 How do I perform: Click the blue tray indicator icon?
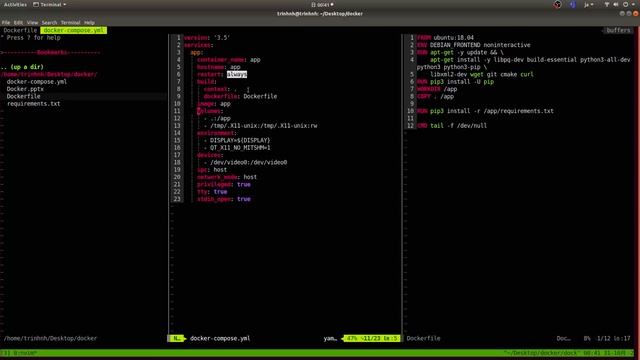click(x=572, y=4)
